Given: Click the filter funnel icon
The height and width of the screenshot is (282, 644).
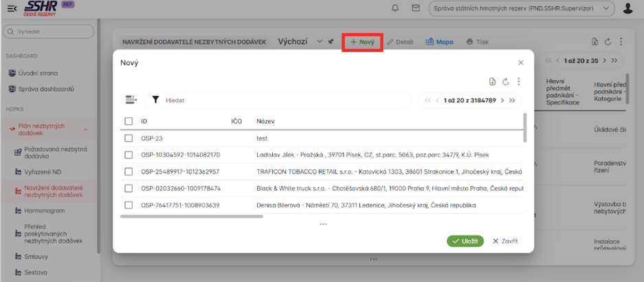Looking at the screenshot, I should [155, 100].
